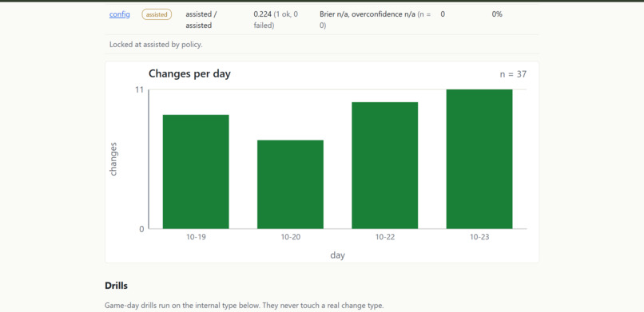Select the 10-22 bar in the chart

(x=385, y=165)
